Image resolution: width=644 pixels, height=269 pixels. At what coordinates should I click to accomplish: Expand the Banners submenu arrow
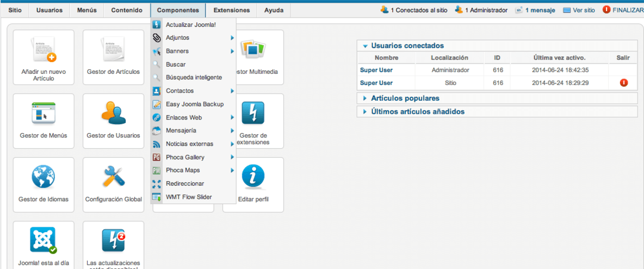232,52
